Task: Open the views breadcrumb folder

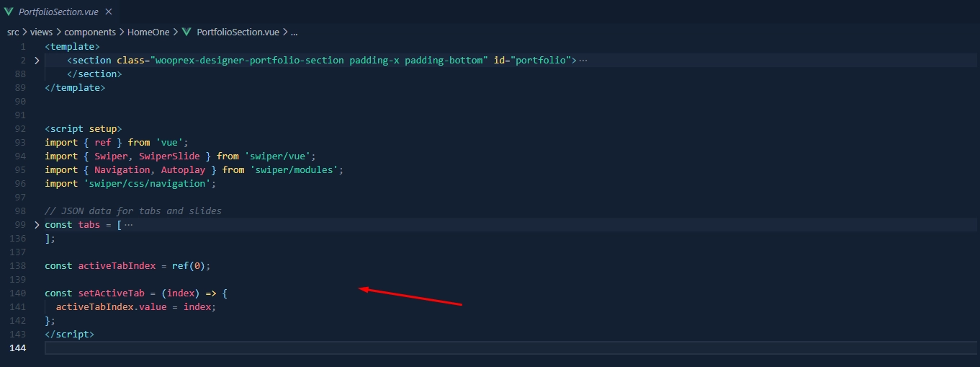Action: click(x=42, y=32)
